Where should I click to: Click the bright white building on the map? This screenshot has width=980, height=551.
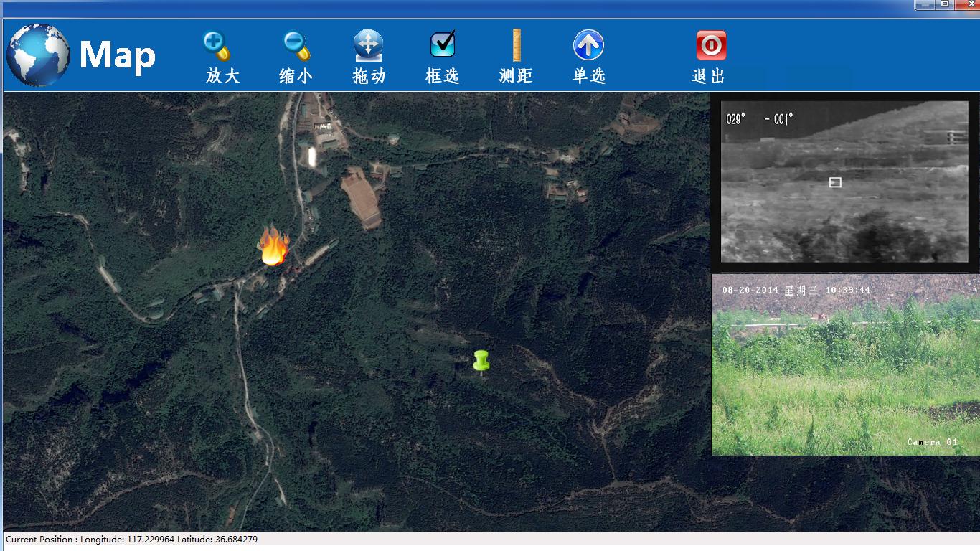[x=311, y=156]
